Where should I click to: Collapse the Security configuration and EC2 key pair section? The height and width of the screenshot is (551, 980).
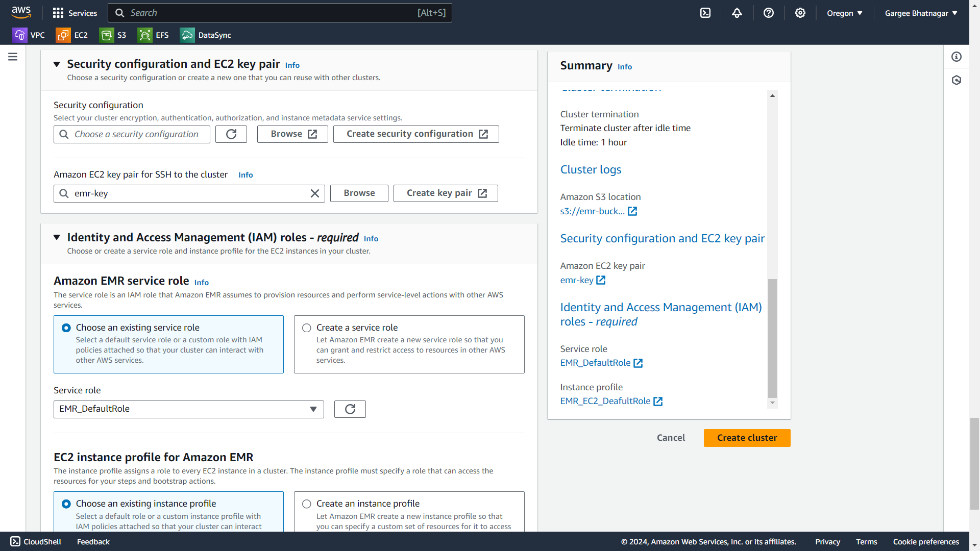[57, 64]
